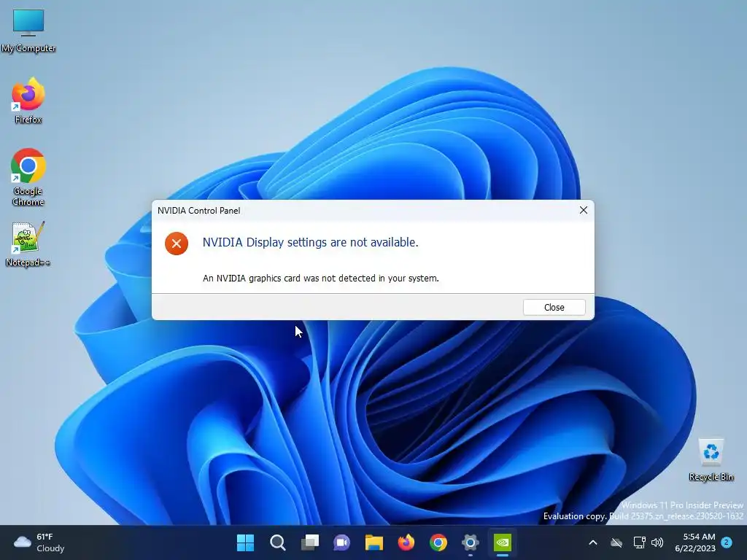Screen dimensions: 747x560
Task: Click the X on NVIDIA Control Panel title bar
Action: [x=583, y=210]
